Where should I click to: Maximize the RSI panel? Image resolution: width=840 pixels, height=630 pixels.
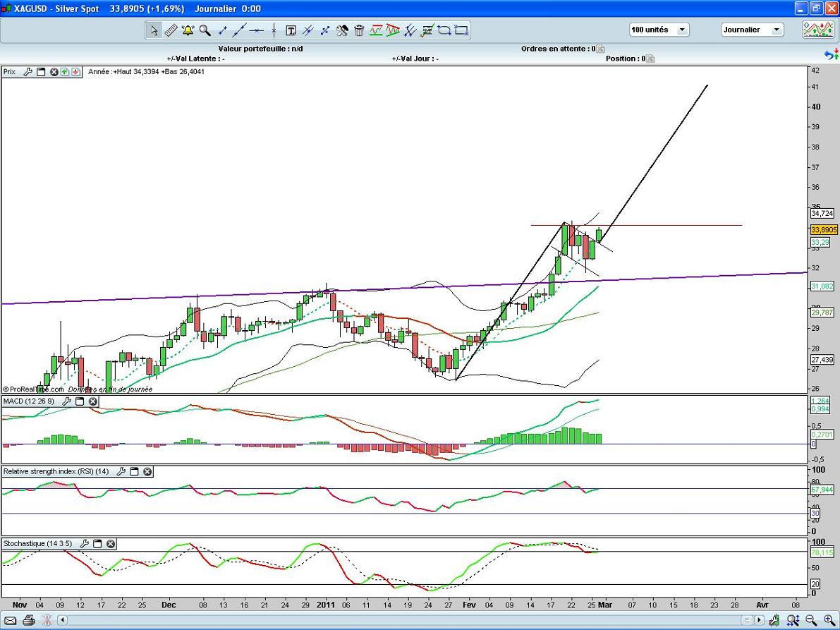tap(134, 471)
